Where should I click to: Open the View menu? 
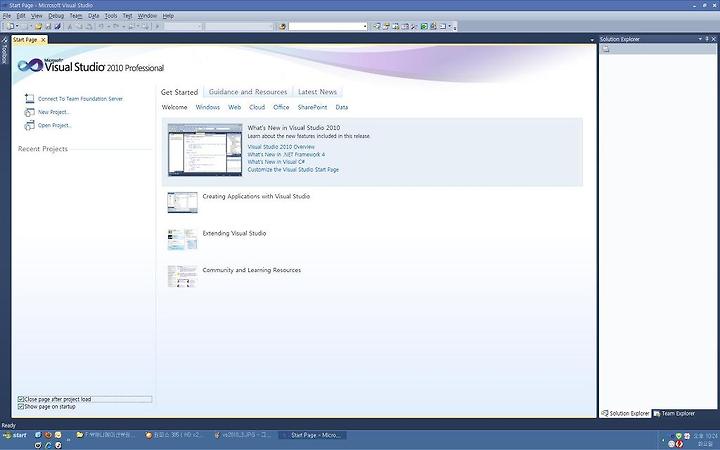pyautogui.click(x=36, y=16)
